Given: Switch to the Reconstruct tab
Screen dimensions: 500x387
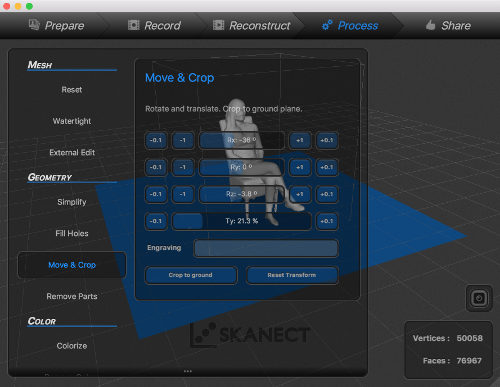Looking at the screenshot, I should tap(252, 26).
